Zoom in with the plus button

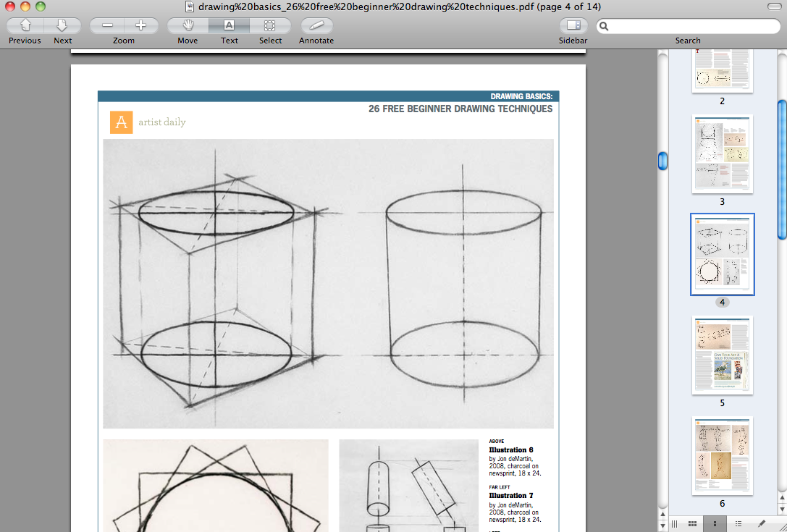tap(141, 25)
